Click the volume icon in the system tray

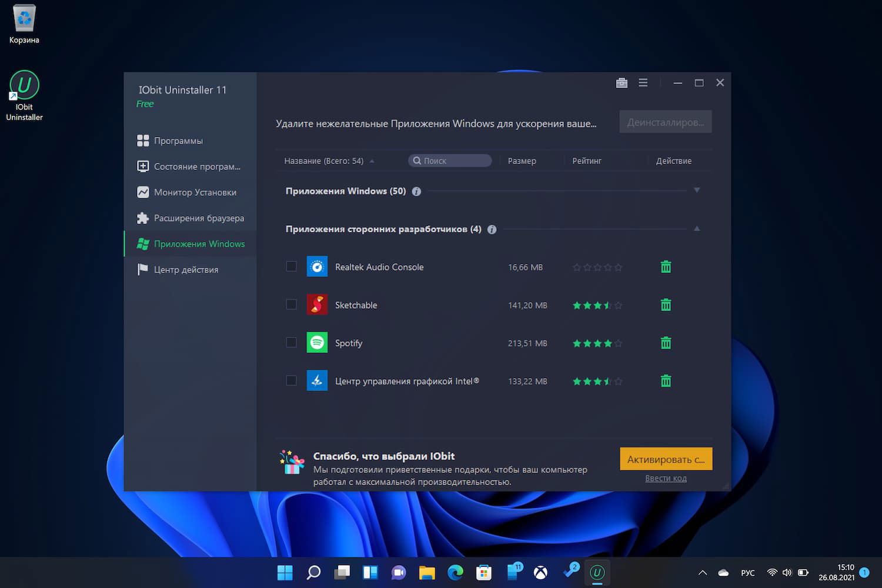pyautogui.click(x=787, y=572)
